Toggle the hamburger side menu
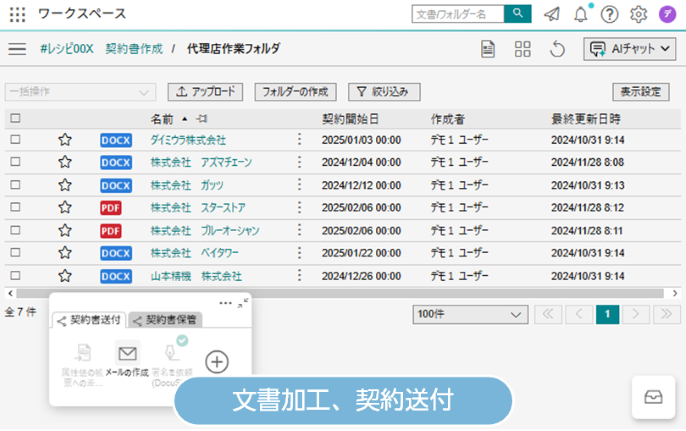The width and height of the screenshot is (686, 431). (17, 49)
